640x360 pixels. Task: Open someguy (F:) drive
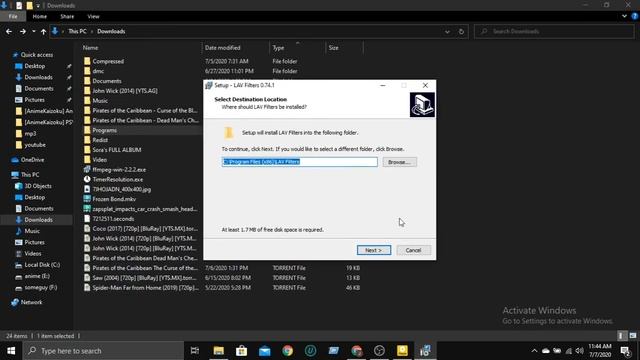pos(40,287)
